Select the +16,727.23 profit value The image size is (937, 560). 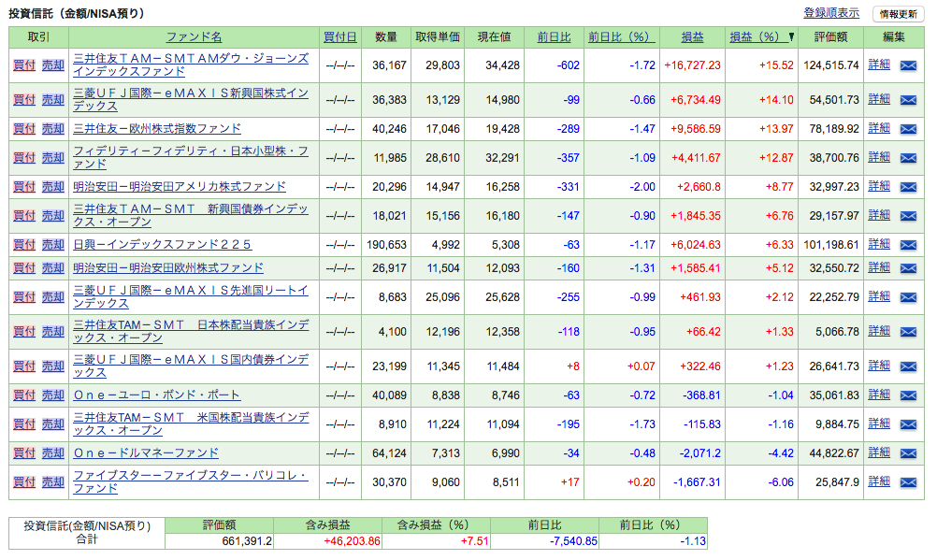[692, 65]
